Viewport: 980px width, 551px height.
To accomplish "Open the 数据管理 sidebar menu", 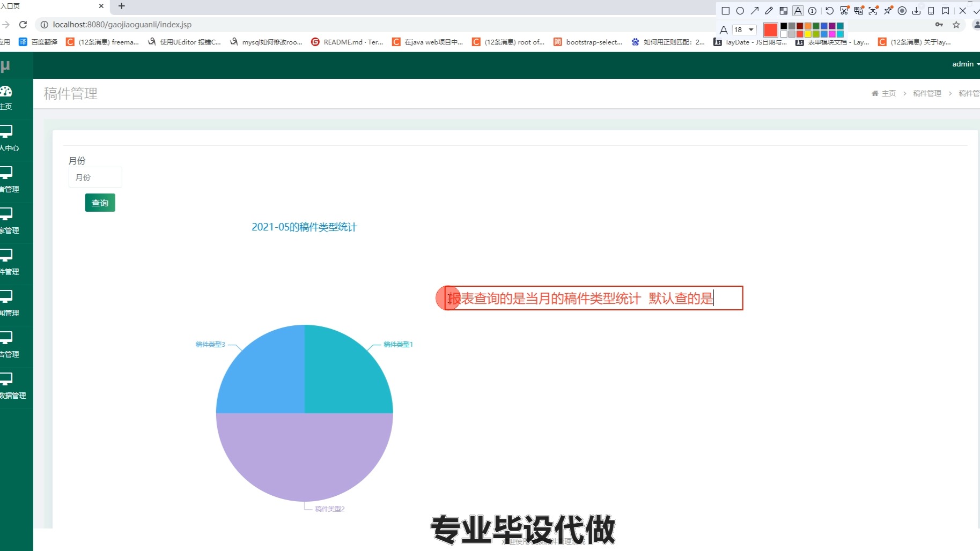I will click(x=13, y=386).
